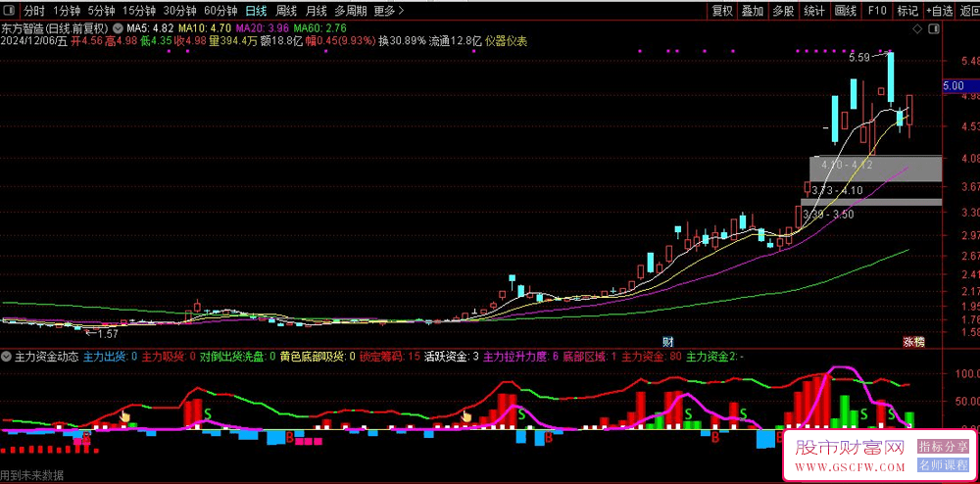Click the 幅0.45(9.93%) change value
The width and height of the screenshot is (980, 484).
339,41
